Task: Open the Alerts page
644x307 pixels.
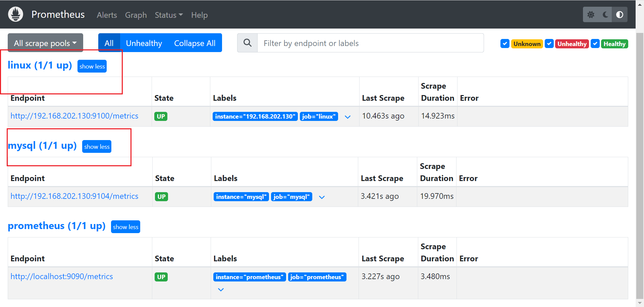Action: point(107,15)
